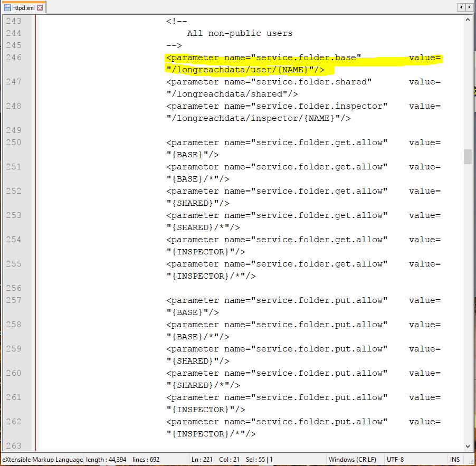Click the eXtensible Markup Language status field
The height and width of the screenshot is (466, 476).
pyautogui.click(x=42, y=459)
